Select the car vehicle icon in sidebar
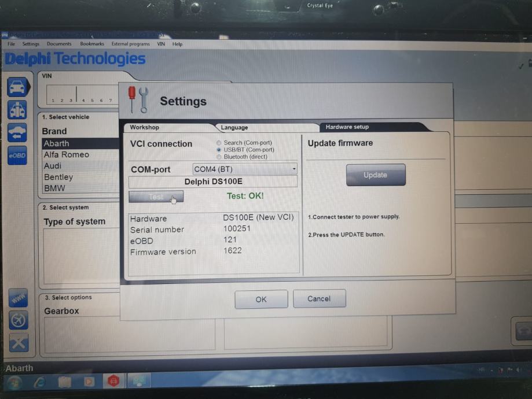Screen dimensions: 532x399 tap(17, 87)
